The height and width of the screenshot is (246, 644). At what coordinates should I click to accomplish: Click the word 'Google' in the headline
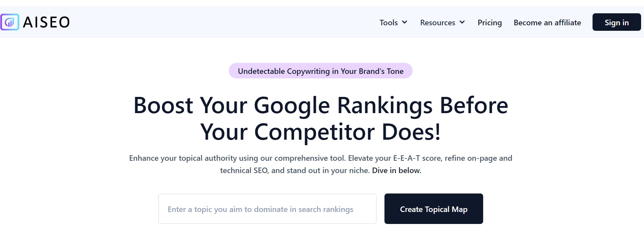(x=292, y=106)
